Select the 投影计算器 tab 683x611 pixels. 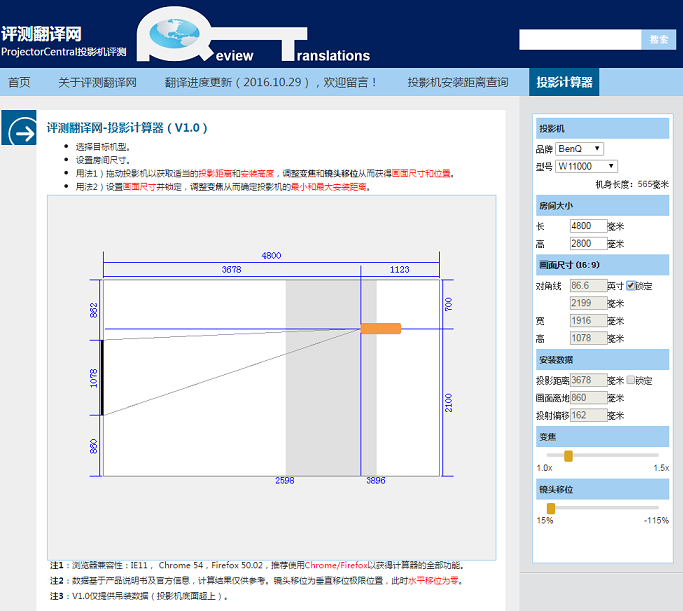[x=564, y=82]
